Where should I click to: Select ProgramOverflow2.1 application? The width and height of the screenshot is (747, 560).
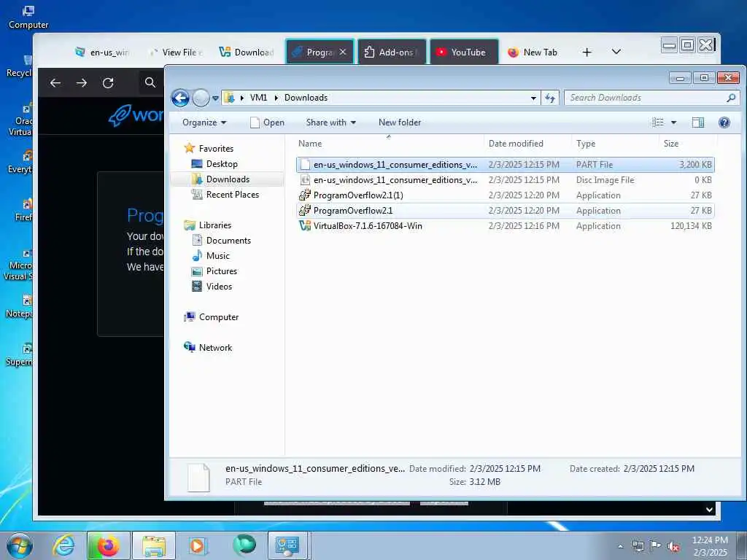click(x=505, y=211)
